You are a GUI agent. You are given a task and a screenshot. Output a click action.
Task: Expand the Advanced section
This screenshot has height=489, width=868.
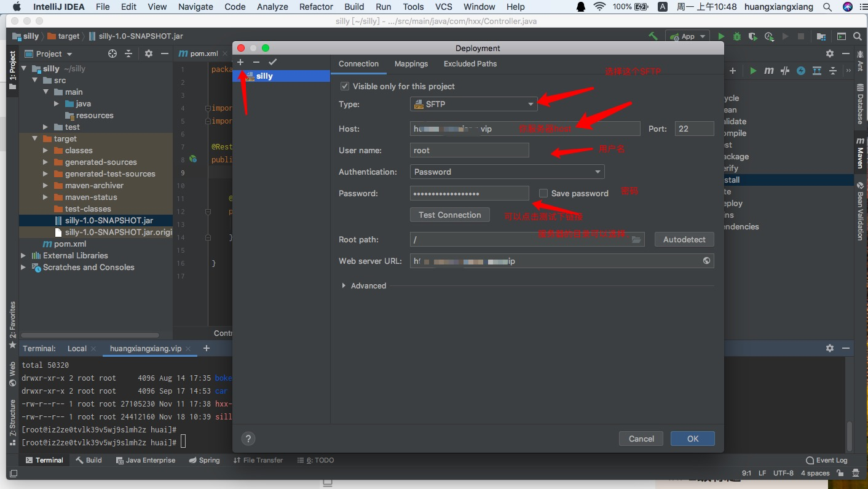344,285
